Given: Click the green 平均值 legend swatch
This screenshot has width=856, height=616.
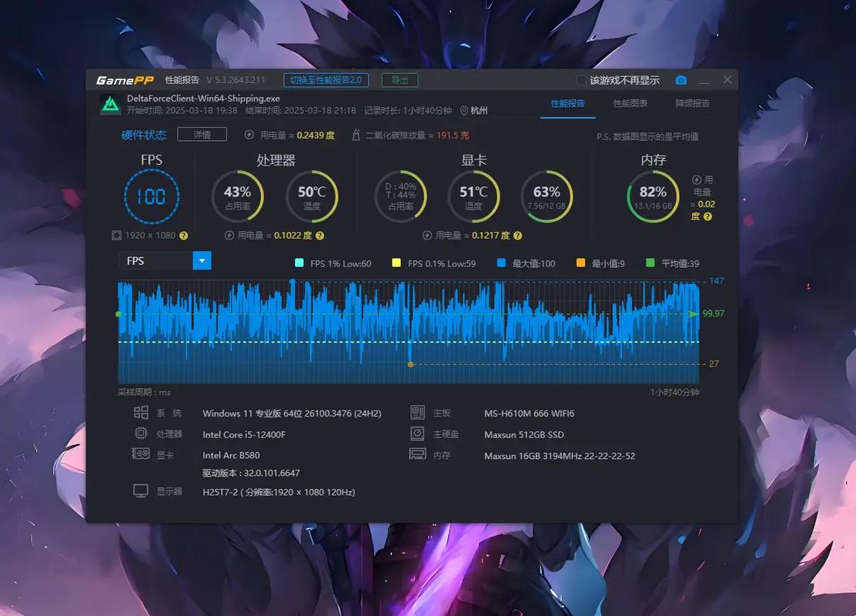Looking at the screenshot, I should tap(650, 263).
